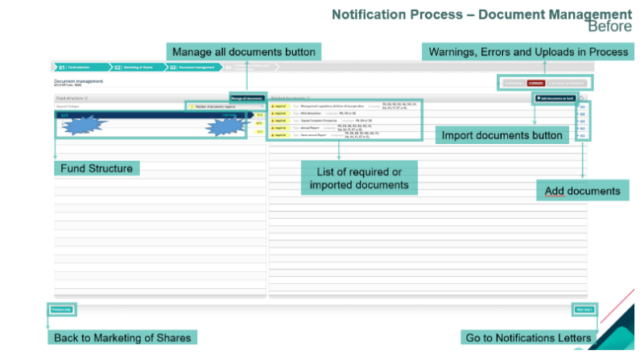Click Add link for Management regulations row
This screenshot has width=644, height=362.
pyautogui.click(x=582, y=106)
